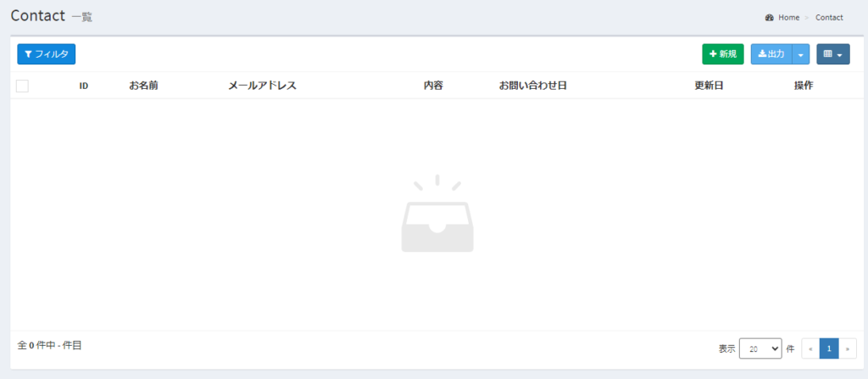868x379 pixels.
Task: Open the rows-per-page select showing 20
Action: (x=759, y=348)
